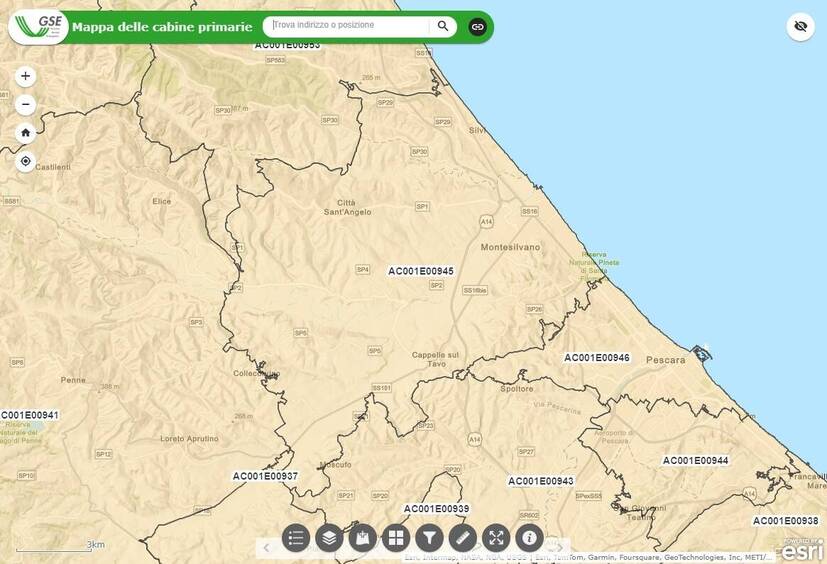The image size is (827, 564).
Task: Open the filter widget
Action: (x=429, y=538)
